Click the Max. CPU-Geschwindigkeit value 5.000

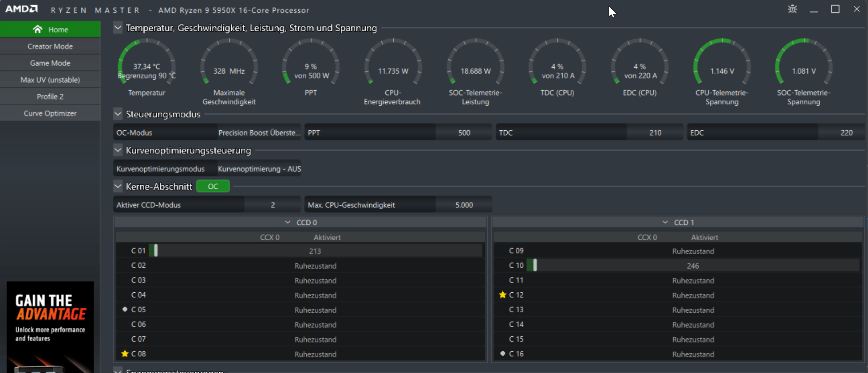[464, 205]
